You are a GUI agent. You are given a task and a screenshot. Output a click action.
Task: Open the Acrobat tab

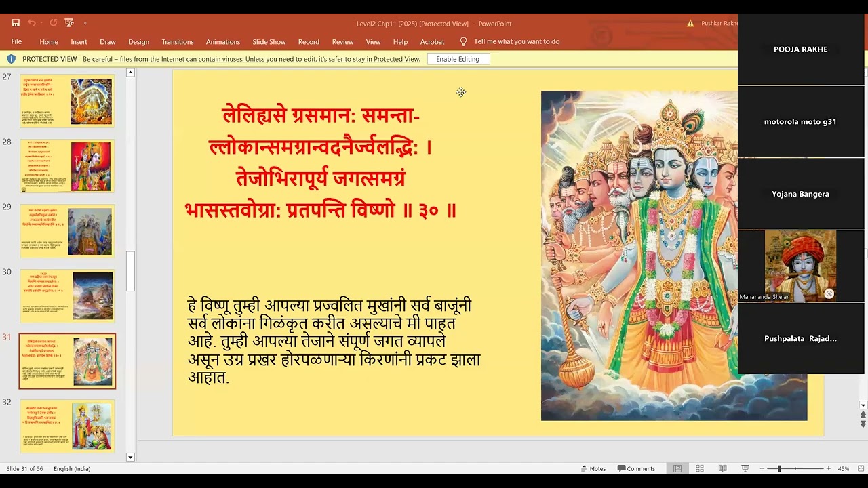432,42
